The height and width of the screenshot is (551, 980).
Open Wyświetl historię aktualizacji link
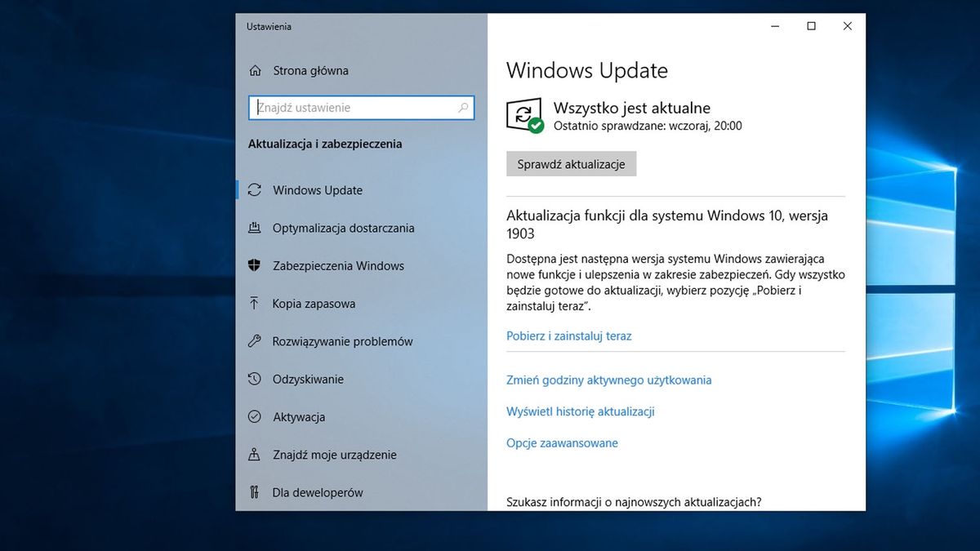pos(581,411)
